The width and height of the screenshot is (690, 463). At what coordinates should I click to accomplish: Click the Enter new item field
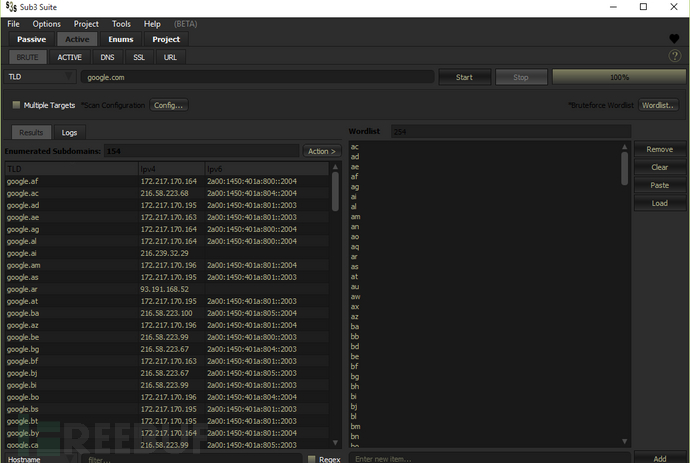(x=490, y=459)
